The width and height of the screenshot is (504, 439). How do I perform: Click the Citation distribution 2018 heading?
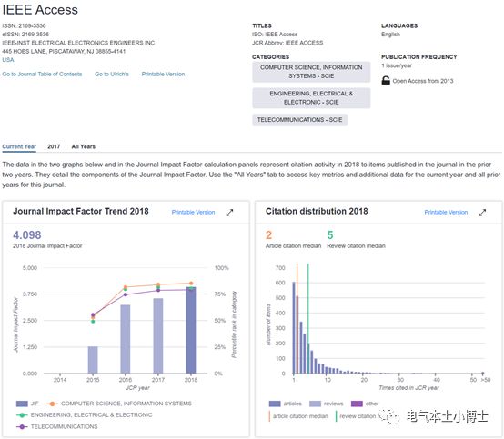click(317, 211)
